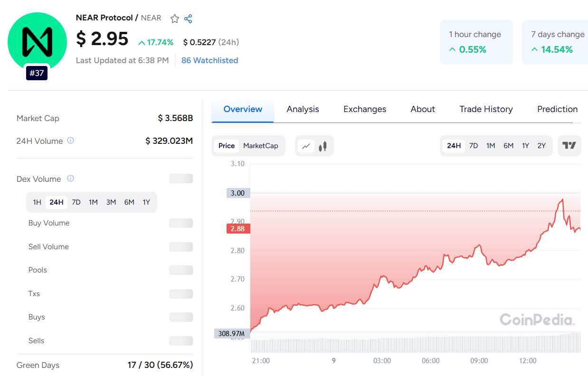The width and height of the screenshot is (588, 376).
Task: Click the Green Days 17 / 30 value
Action: pos(160,365)
